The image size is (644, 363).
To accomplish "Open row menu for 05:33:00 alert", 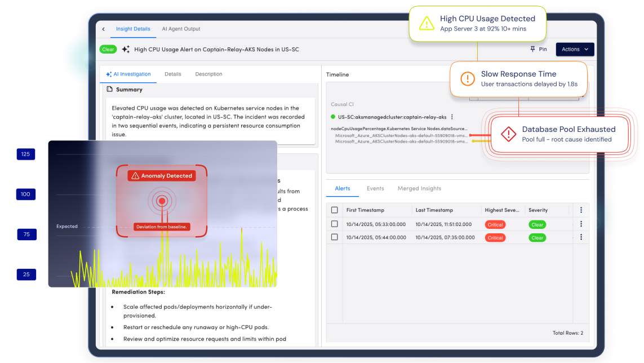I will pos(581,224).
